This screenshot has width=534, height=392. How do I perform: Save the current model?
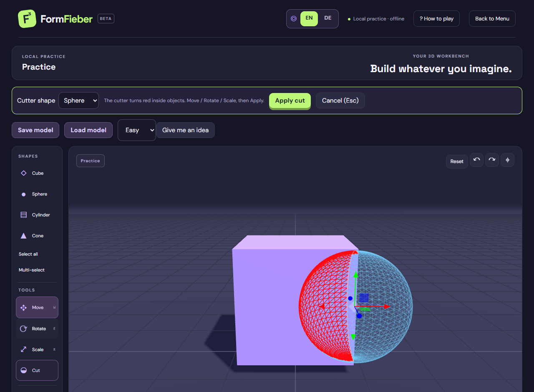(35, 130)
